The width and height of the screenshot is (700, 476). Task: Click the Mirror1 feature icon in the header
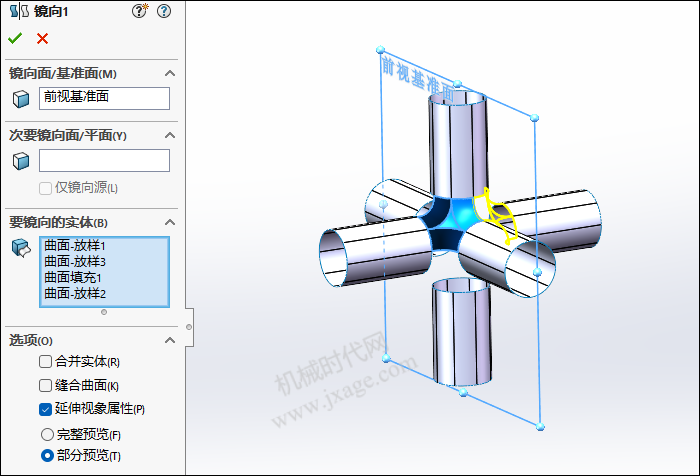tap(19, 11)
